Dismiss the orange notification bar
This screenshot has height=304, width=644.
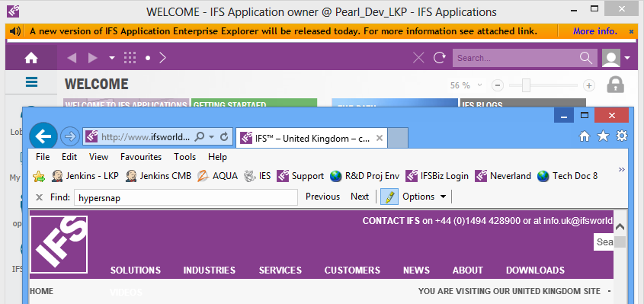(631, 31)
